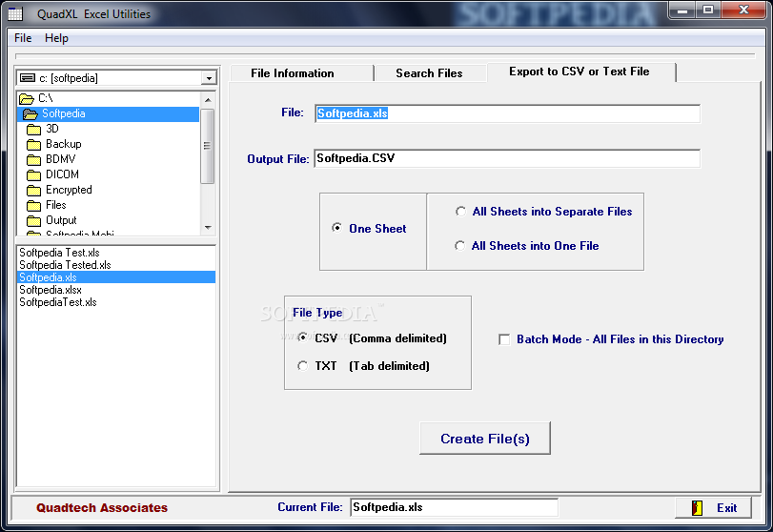Click the C:\ open folder icon
This screenshot has height=532, width=773.
coord(27,99)
